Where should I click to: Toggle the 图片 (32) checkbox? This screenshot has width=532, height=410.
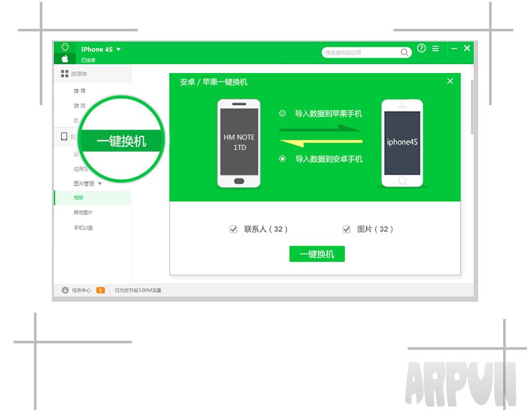[346, 229]
